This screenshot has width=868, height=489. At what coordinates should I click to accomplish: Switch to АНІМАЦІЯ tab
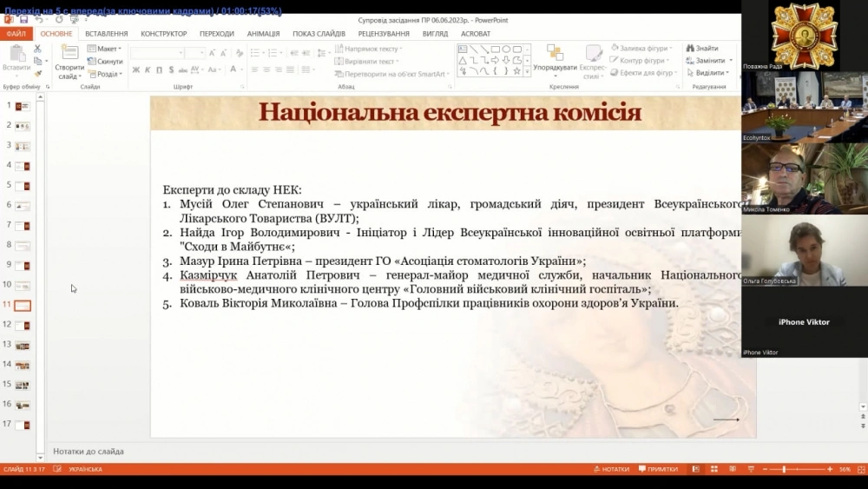[x=263, y=34]
